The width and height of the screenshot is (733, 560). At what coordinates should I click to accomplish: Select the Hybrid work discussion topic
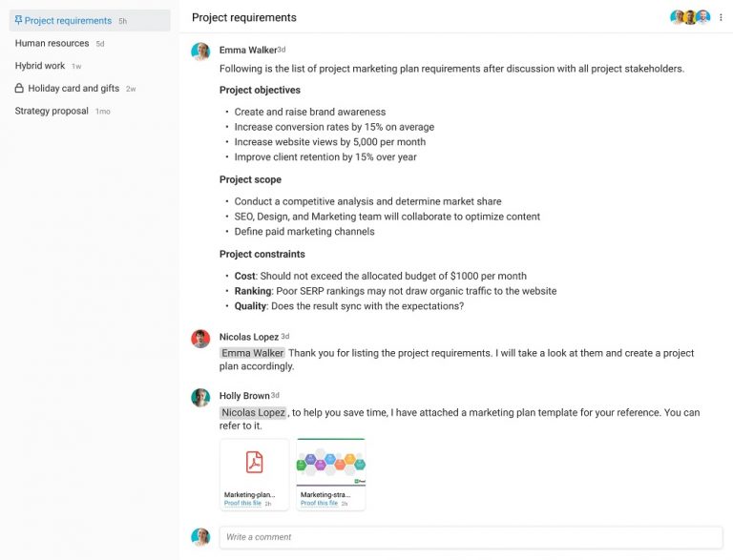(40, 66)
